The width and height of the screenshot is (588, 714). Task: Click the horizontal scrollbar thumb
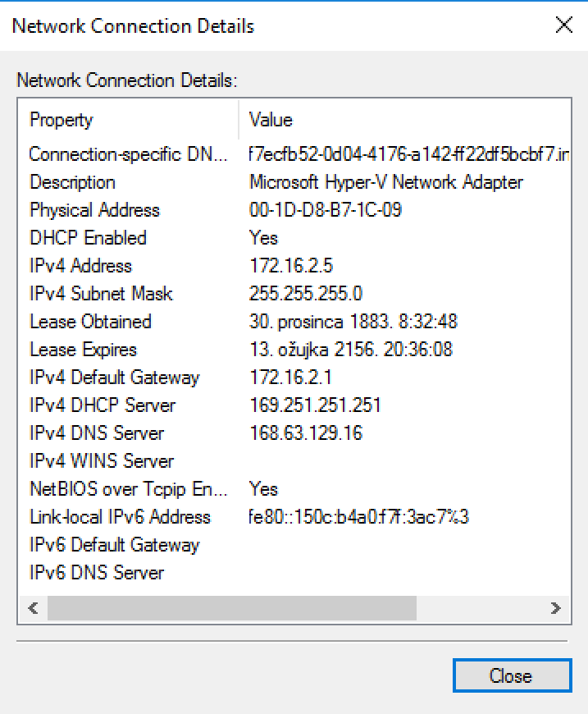click(x=231, y=608)
